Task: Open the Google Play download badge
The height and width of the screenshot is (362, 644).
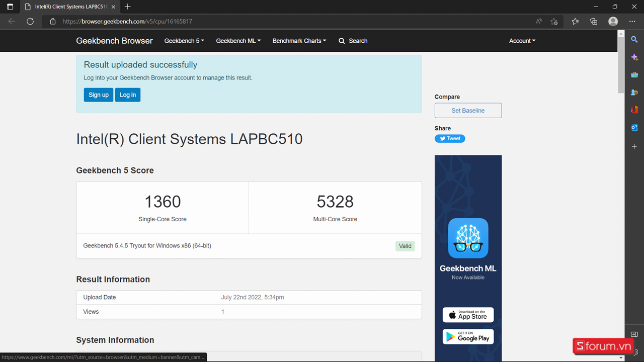Action: (x=468, y=337)
